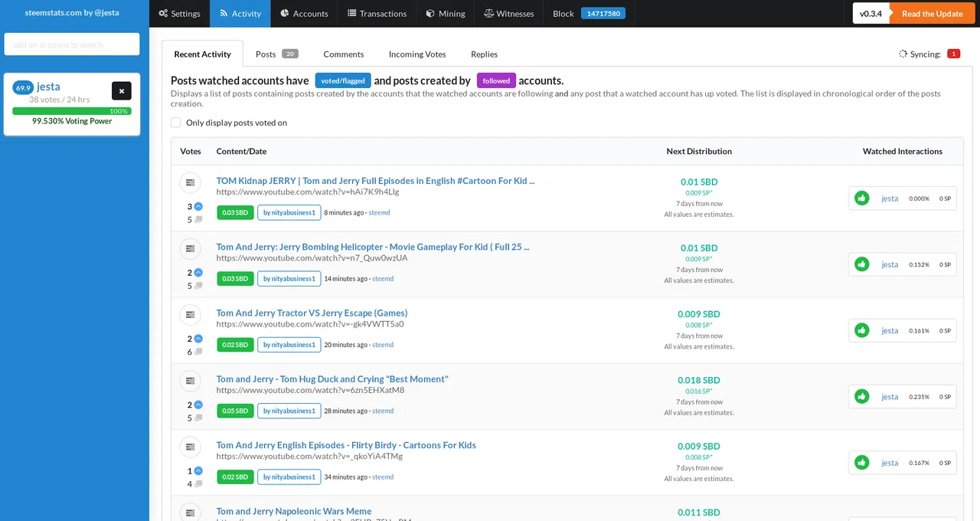The width and height of the screenshot is (980, 521).
Task: Click upvote arrow on TOM Kidnap JERRY post
Action: tap(198, 207)
